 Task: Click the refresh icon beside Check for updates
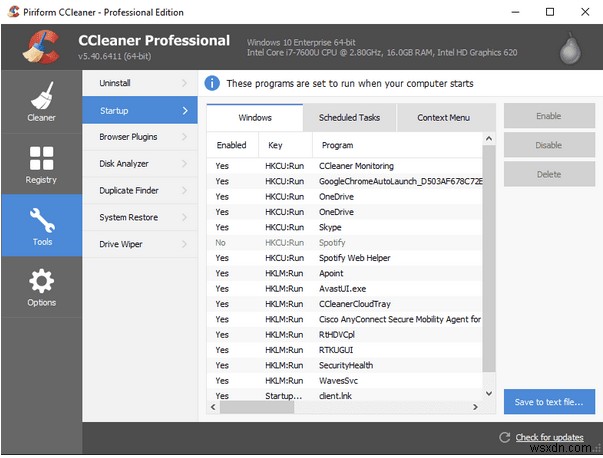coord(503,438)
